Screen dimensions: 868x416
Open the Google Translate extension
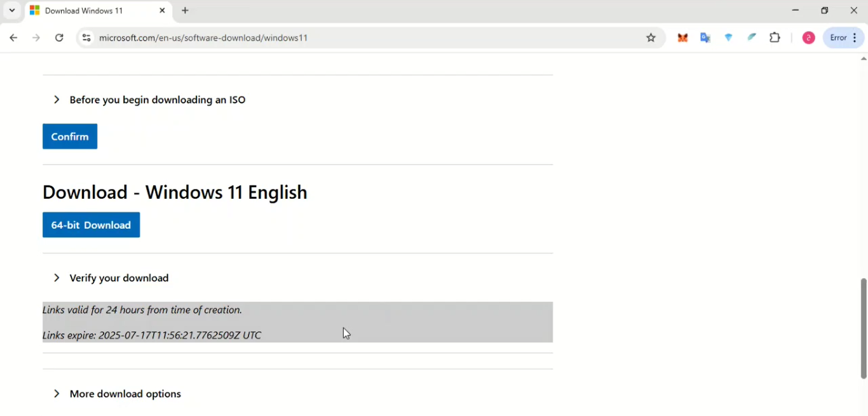coord(705,38)
